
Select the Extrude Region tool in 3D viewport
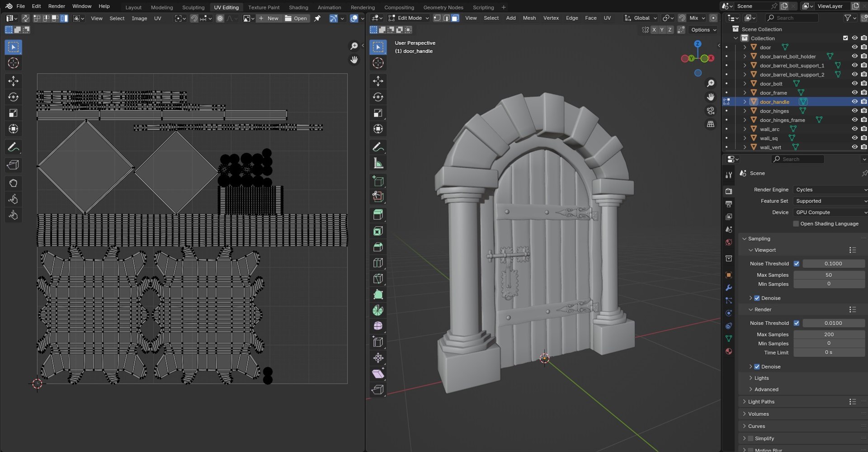coord(378,215)
